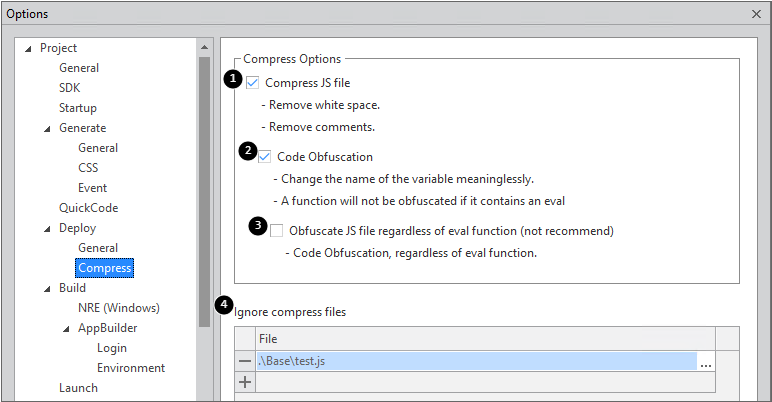Collapse the Project tree node
This screenshot has height=402, width=772.
click(28, 48)
